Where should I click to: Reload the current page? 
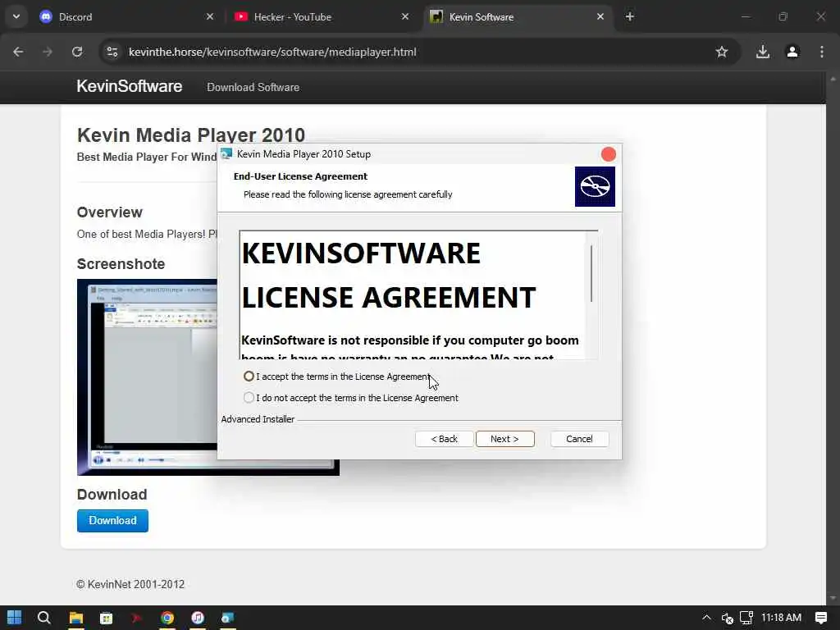coord(77,52)
